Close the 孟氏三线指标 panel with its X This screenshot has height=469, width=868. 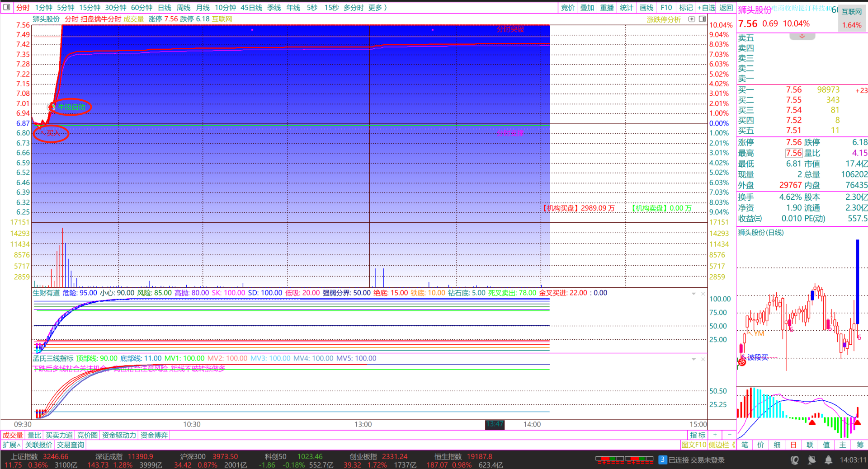pos(703,359)
